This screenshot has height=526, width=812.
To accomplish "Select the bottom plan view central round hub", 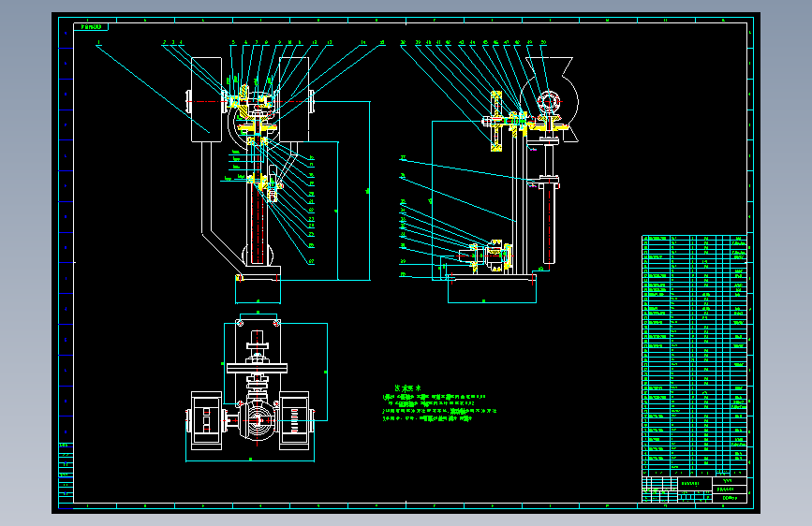I will click(258, 420).
